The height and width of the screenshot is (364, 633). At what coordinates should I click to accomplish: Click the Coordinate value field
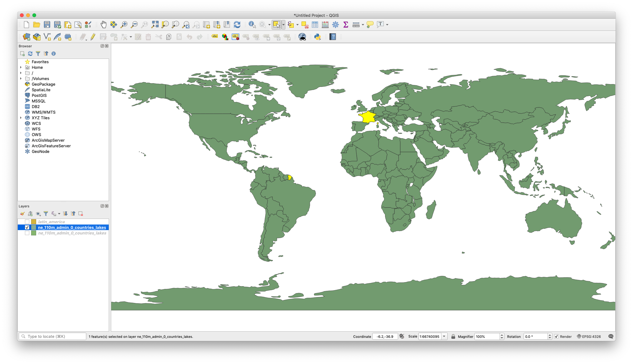point(385,337)
